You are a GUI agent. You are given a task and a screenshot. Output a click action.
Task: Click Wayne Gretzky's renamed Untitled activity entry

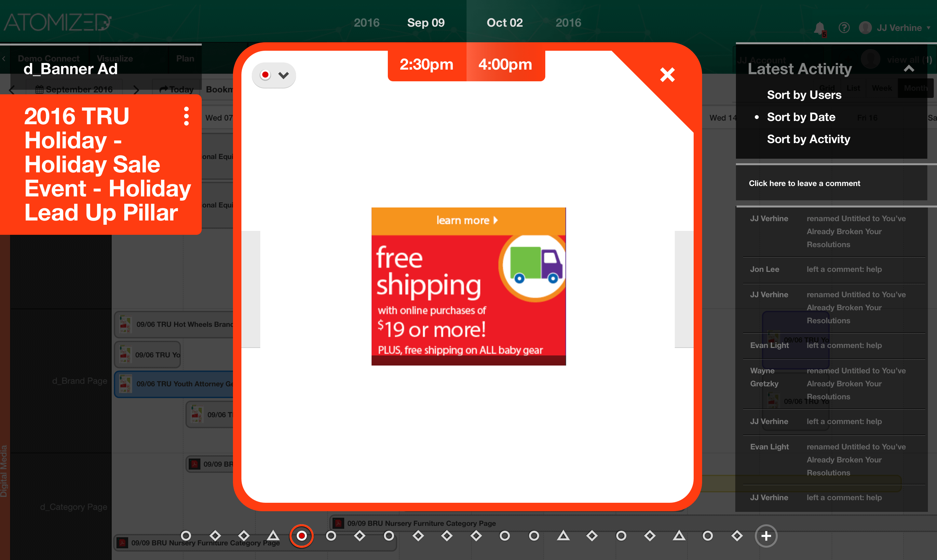click(834, 383)
